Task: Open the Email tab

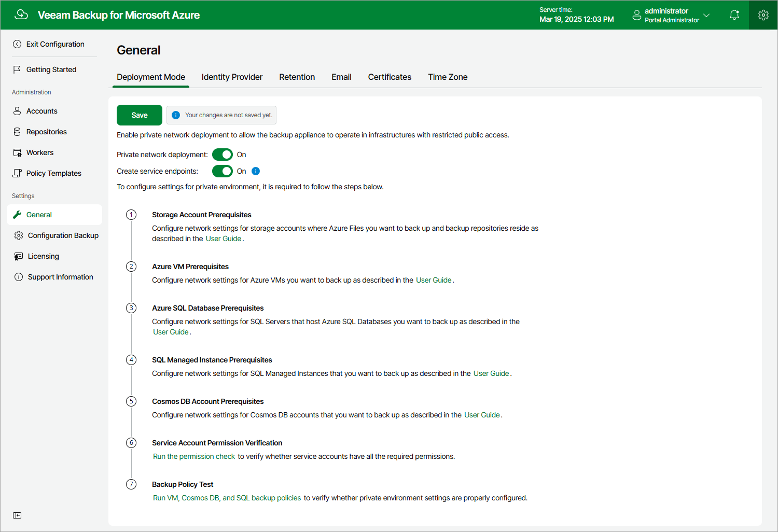Action: tap(341, 77)
